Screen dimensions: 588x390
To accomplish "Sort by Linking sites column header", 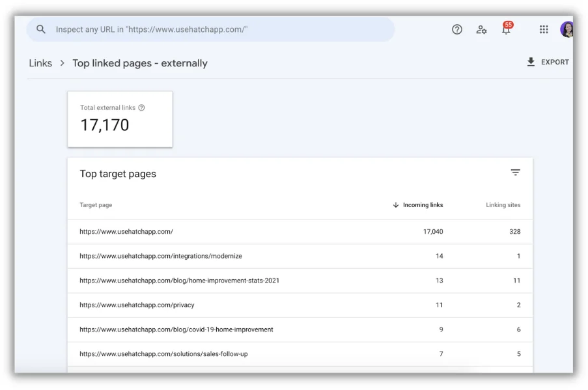I will point(503,204).
